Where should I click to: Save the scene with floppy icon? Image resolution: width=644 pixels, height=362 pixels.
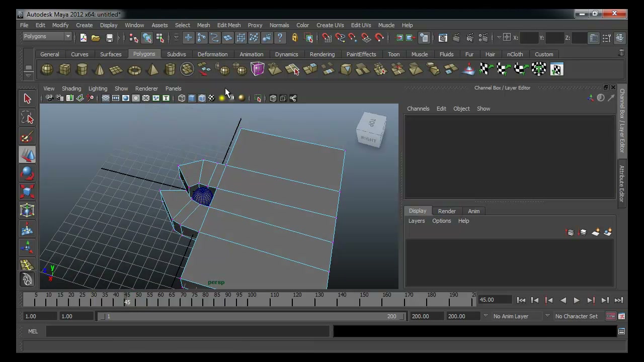(109, 38)
